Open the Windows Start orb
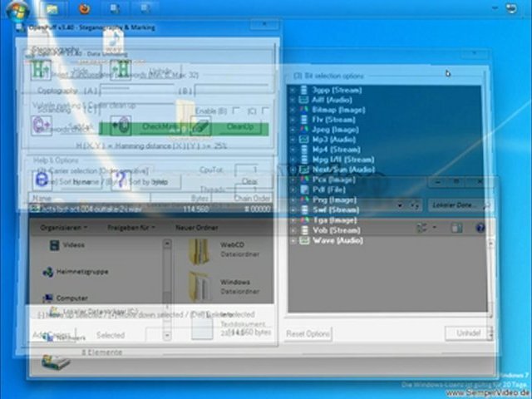Screen dimensions: 532x399 pyautogui.click(x=17, y=9)
